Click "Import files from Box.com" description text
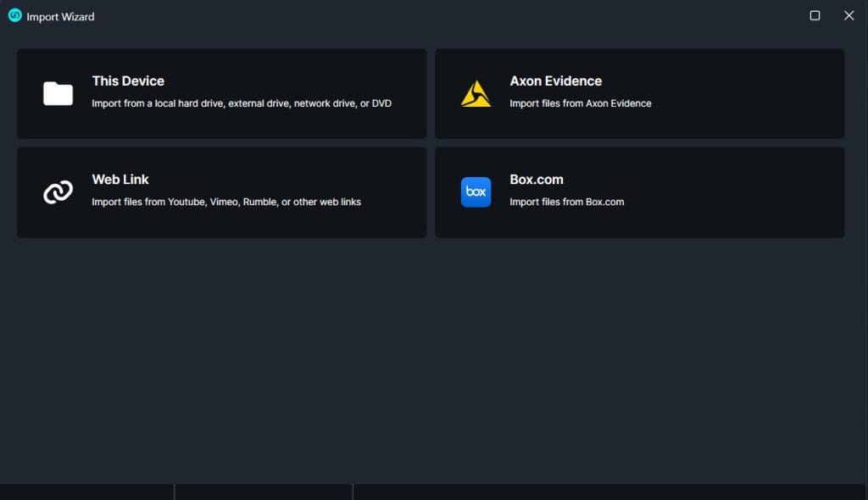868x500 pixels. point(566,203)
